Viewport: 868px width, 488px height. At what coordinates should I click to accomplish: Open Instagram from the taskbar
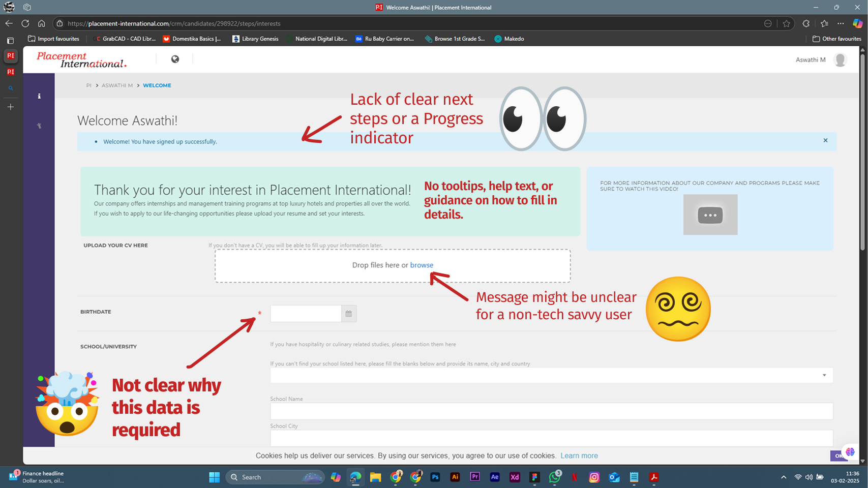coord(594,477)
